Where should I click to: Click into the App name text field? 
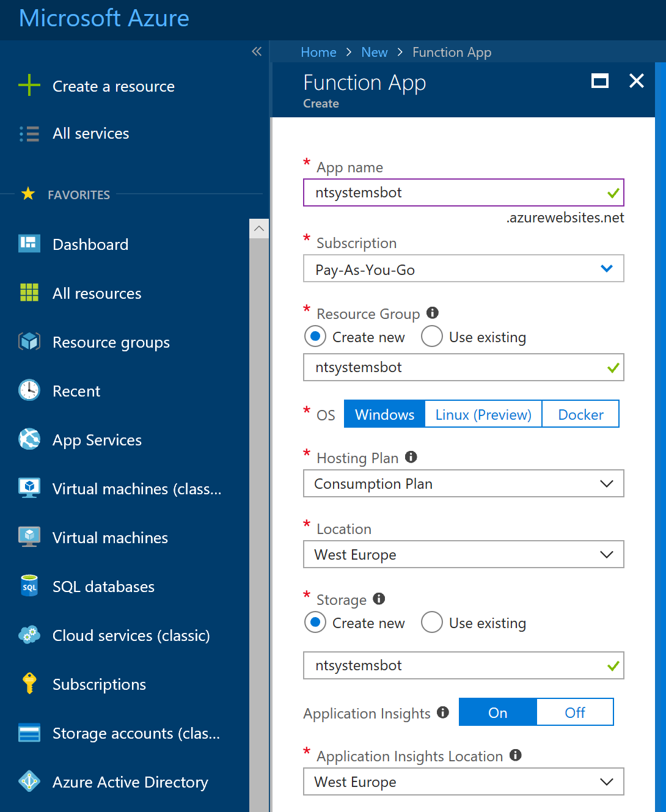(x=452, y=192)
